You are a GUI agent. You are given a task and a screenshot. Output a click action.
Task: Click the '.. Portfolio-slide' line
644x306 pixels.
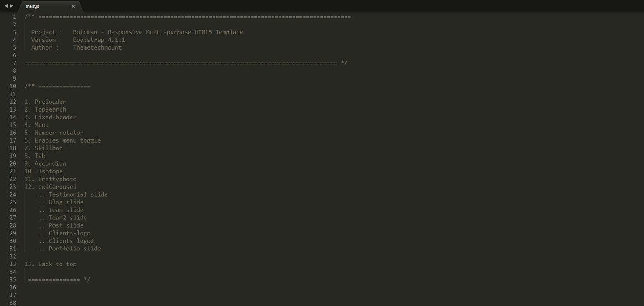pos(70,249)
